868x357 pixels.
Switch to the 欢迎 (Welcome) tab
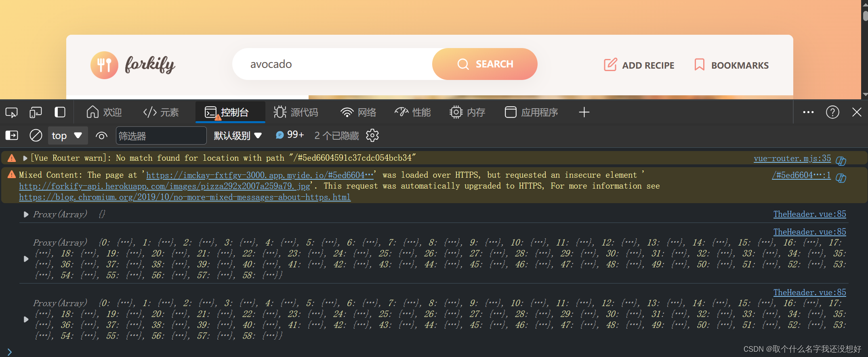click(x=104, y=112)
